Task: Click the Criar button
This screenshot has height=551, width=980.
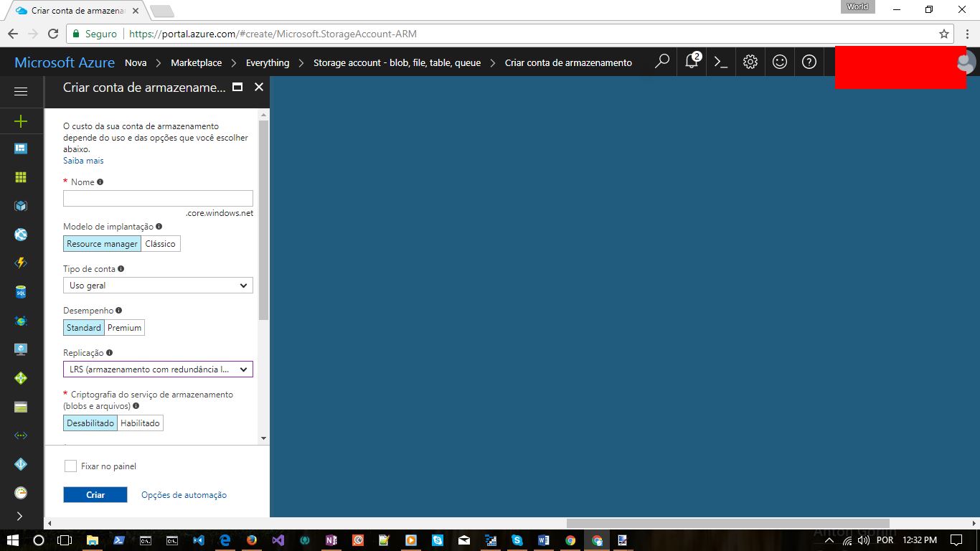Action: pos(95,495)
